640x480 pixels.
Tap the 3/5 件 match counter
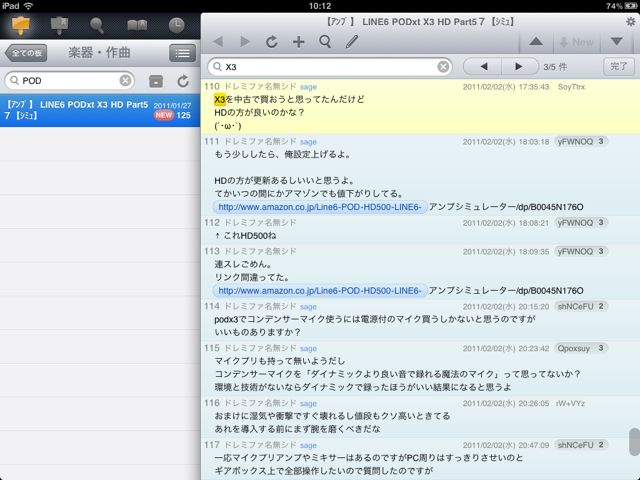(x=555, y=67)
